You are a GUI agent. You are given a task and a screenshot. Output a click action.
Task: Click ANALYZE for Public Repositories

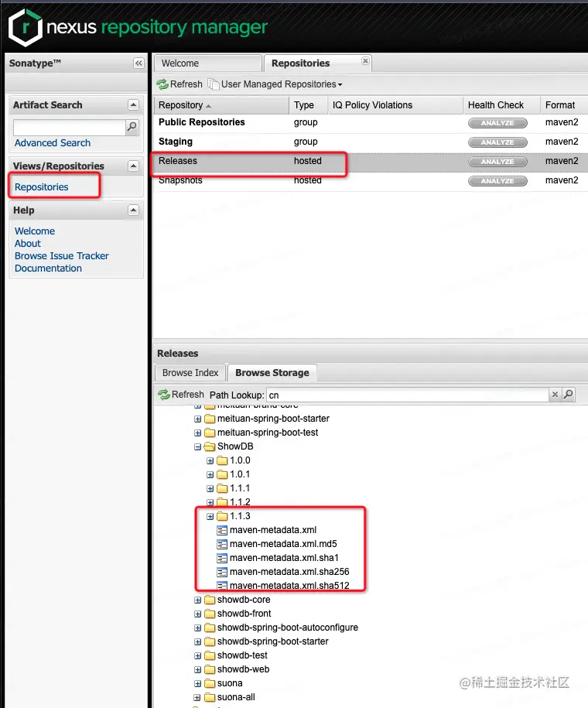point(497,123)
